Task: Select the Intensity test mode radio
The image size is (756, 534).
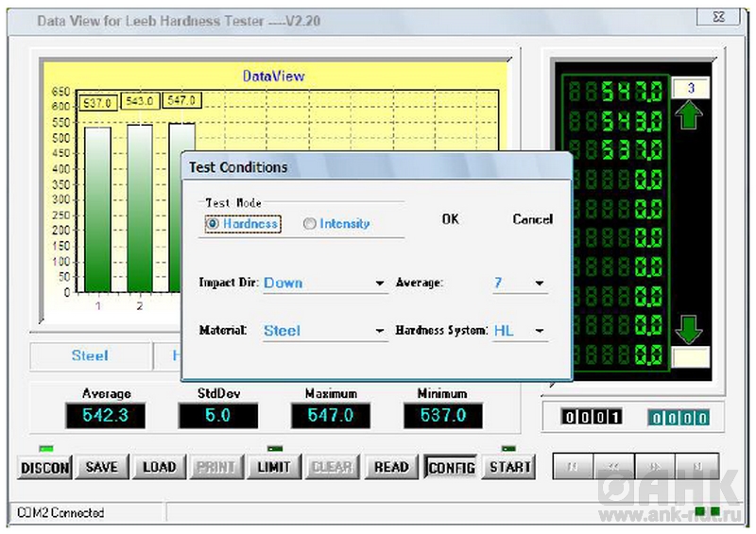Action: (310, 224)
